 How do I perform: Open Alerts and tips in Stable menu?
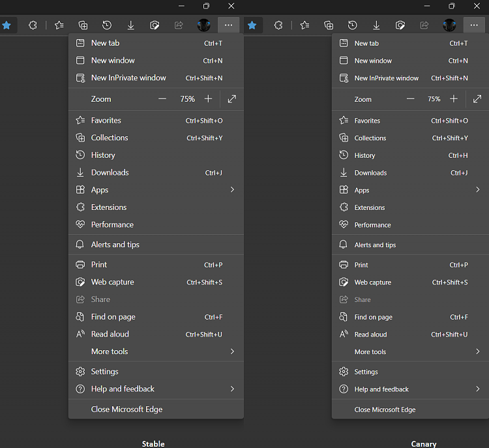(x=156, y=245)
